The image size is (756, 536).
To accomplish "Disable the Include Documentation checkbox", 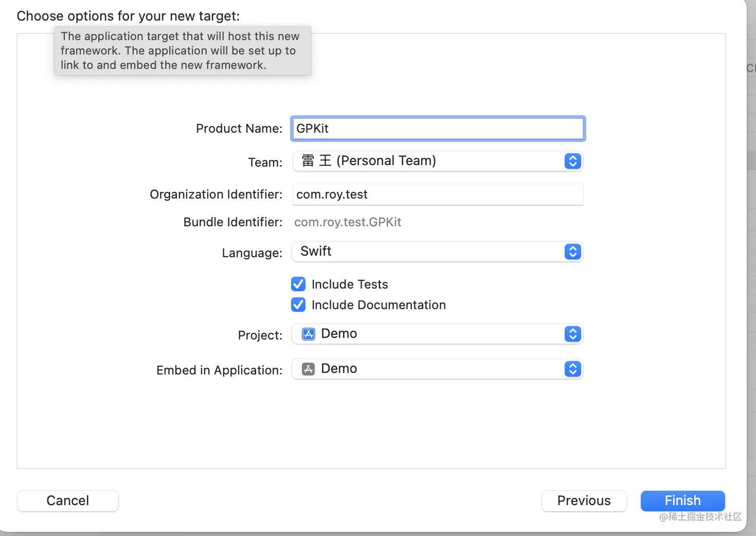I will [x=298, y=305].
